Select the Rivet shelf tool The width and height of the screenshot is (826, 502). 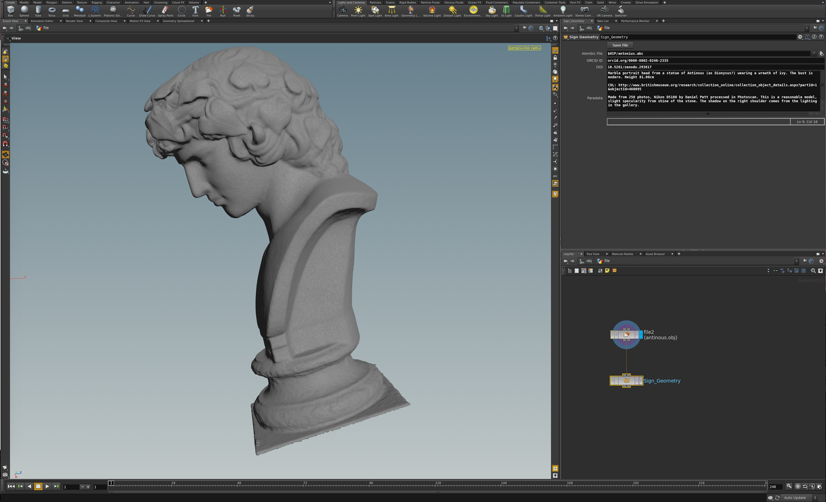(237, 11)
